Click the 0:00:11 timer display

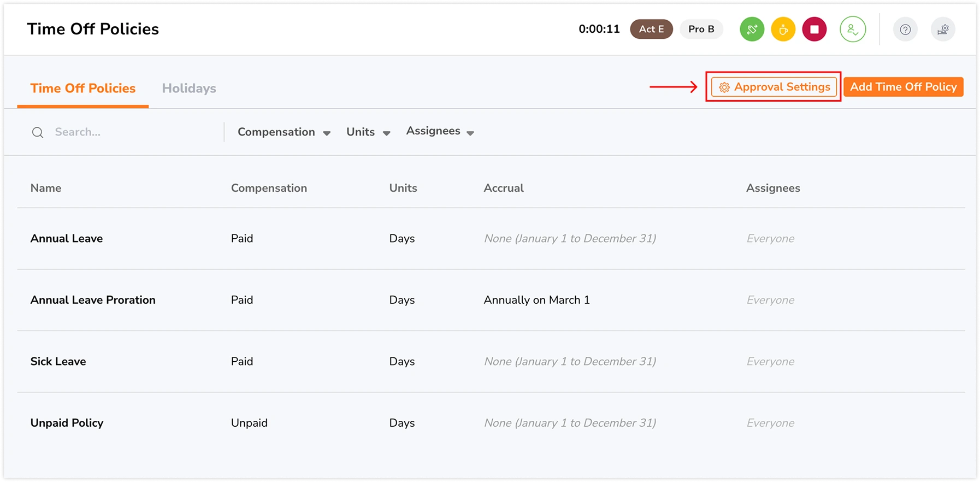coord(599,29)
